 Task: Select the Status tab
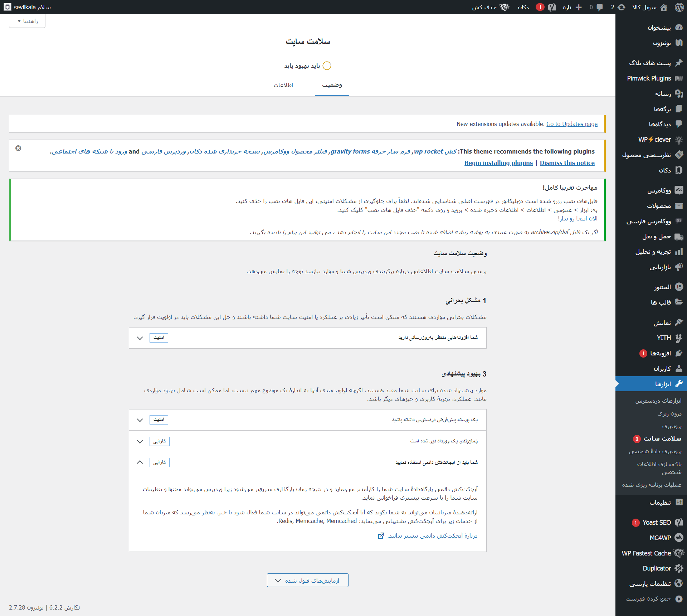[x=332, y=85]
